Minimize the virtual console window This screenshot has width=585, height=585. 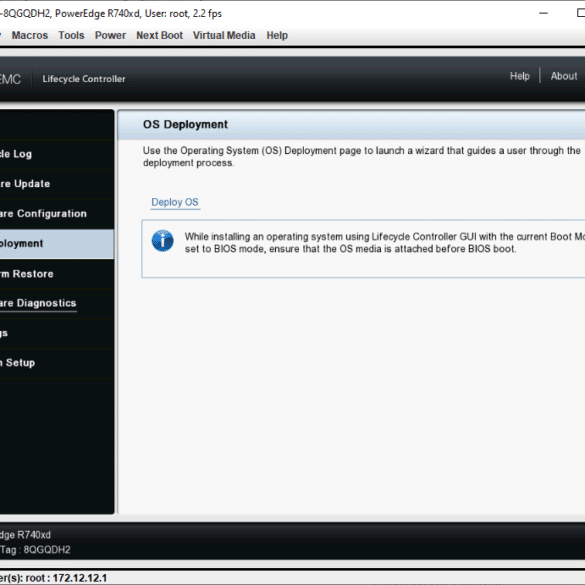[544, 13]
